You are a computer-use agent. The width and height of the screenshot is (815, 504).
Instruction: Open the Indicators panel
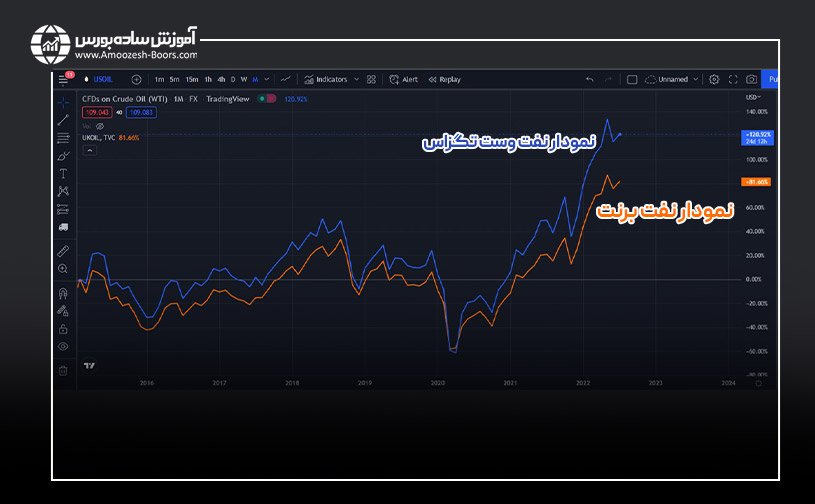(327, 79)
